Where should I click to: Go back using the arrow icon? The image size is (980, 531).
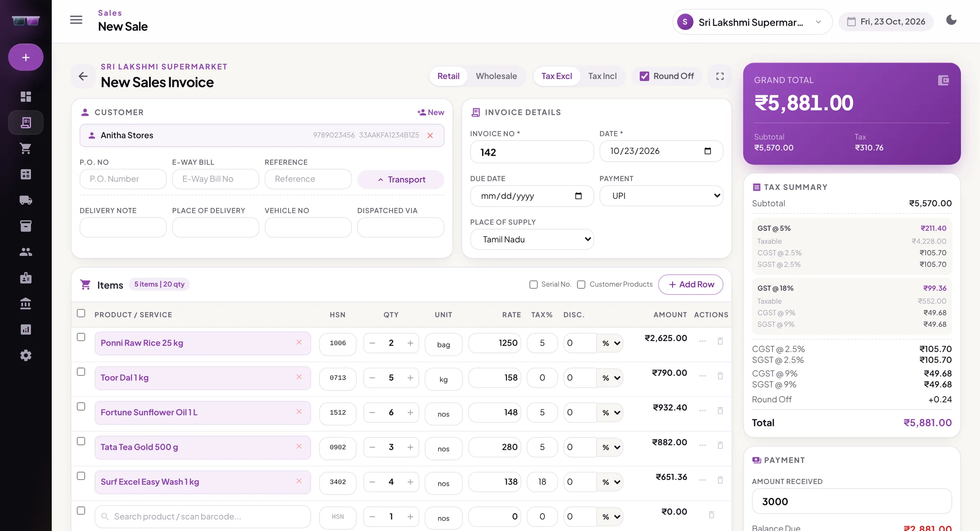[x=83, y=76]
